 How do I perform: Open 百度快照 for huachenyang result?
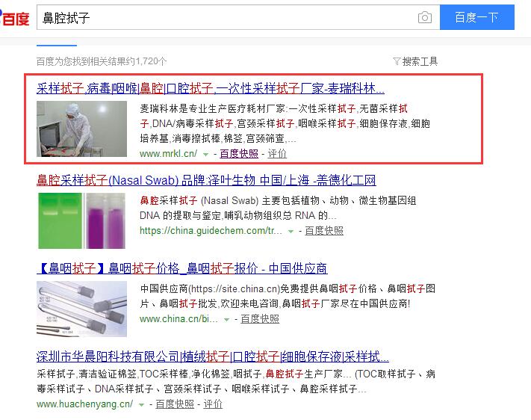coord(175,404)
